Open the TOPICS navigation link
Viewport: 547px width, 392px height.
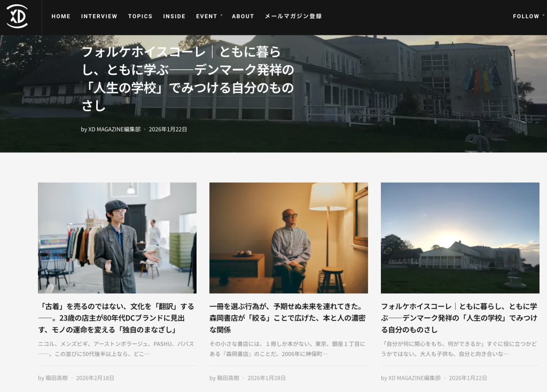click(x=140, y=17)
